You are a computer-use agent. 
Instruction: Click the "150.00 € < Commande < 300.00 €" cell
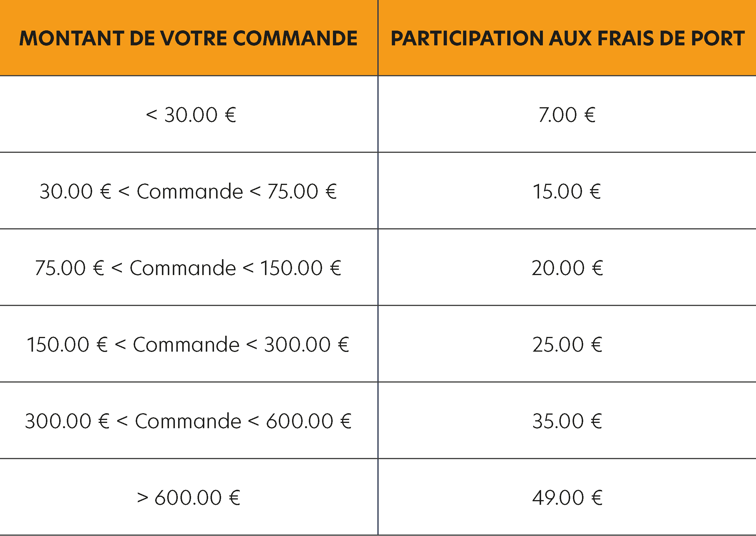pyautogui.click(x=188, y=345)
